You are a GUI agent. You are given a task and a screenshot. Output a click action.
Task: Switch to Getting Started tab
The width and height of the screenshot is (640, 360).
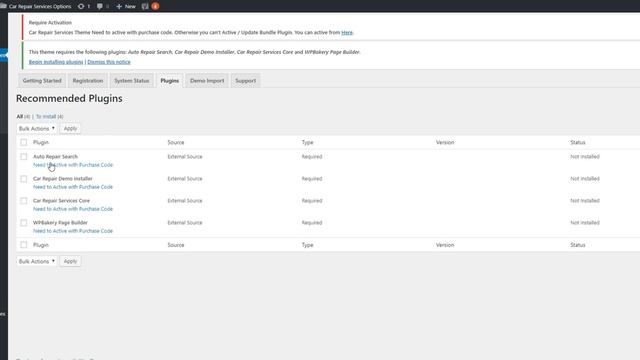coord(42,81)
